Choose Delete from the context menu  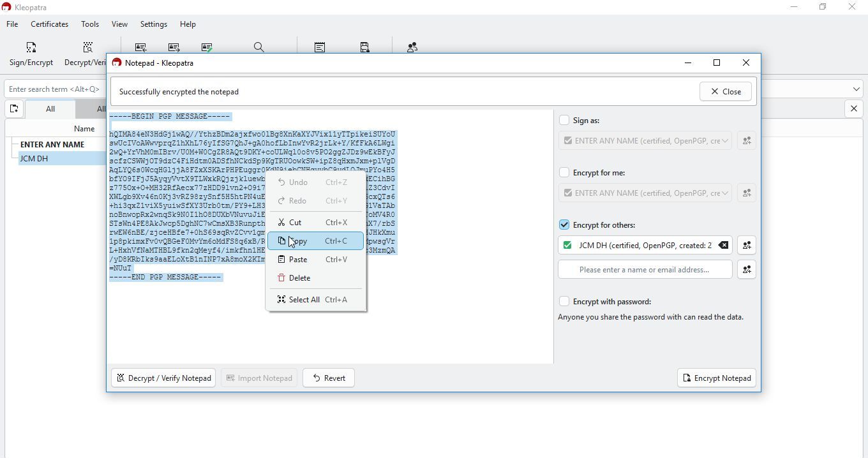pos(315,278)
